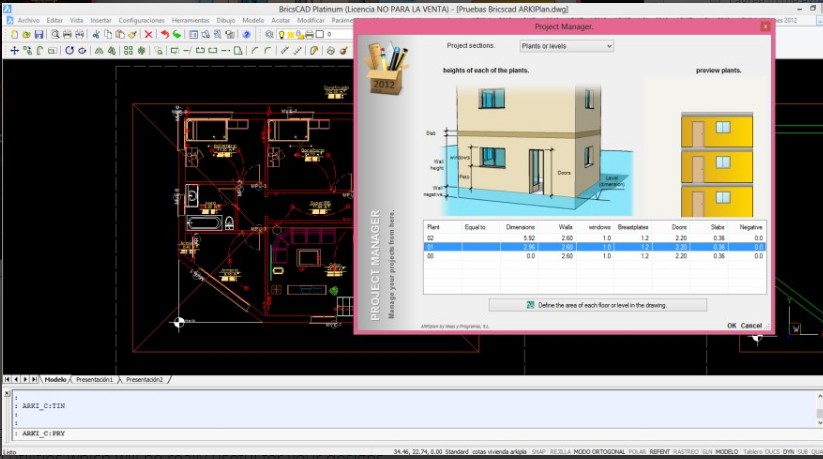Open the Configuraciones menu

pos(141,20)
